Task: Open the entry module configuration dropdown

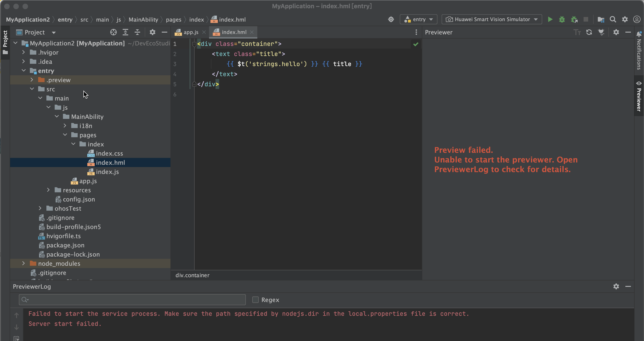Action: [419, 20]
